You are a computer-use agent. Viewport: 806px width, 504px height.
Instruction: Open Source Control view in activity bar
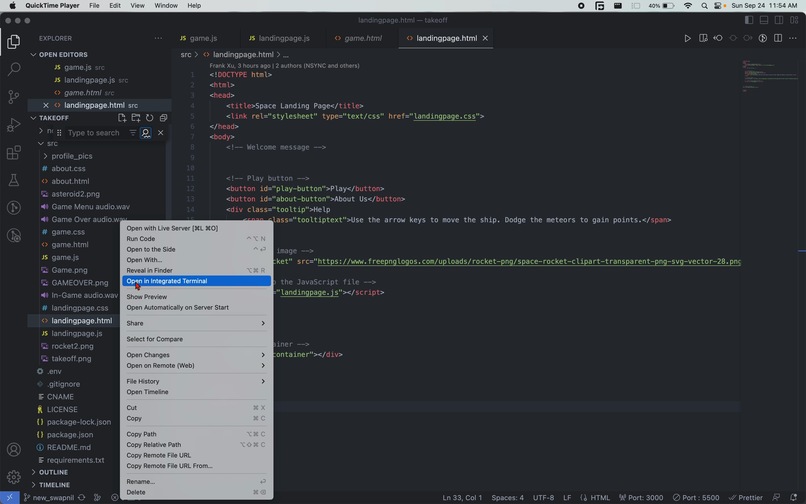(x=14, y=97)
